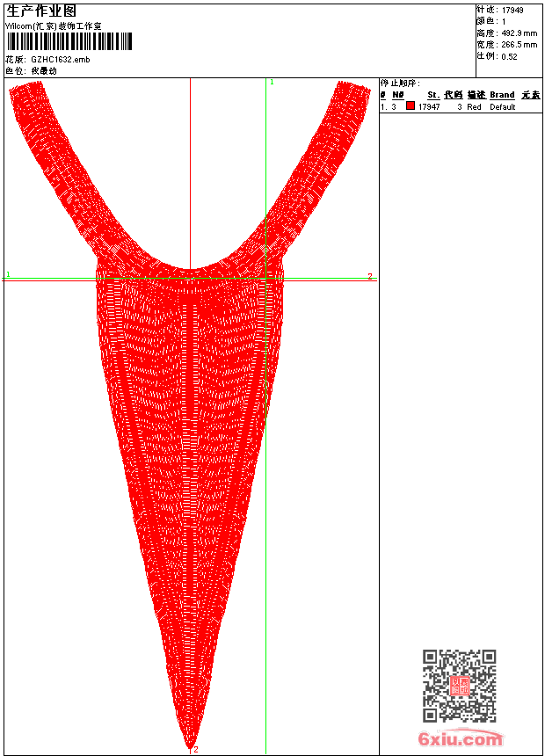This screenshot has height=756, width=545.
Task: Click the 代码 column header
Action: (x=453, y=95)
